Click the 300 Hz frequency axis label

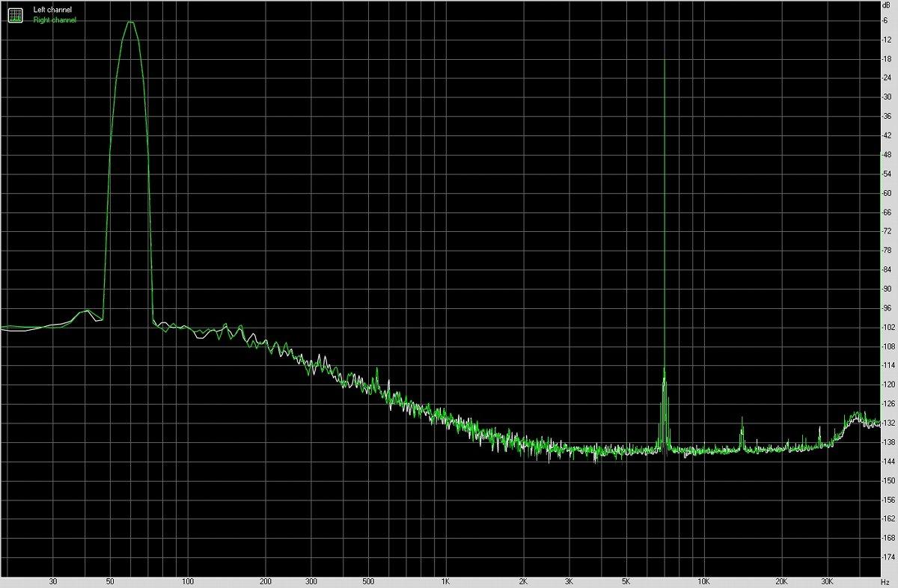click(x=311, y=581)
